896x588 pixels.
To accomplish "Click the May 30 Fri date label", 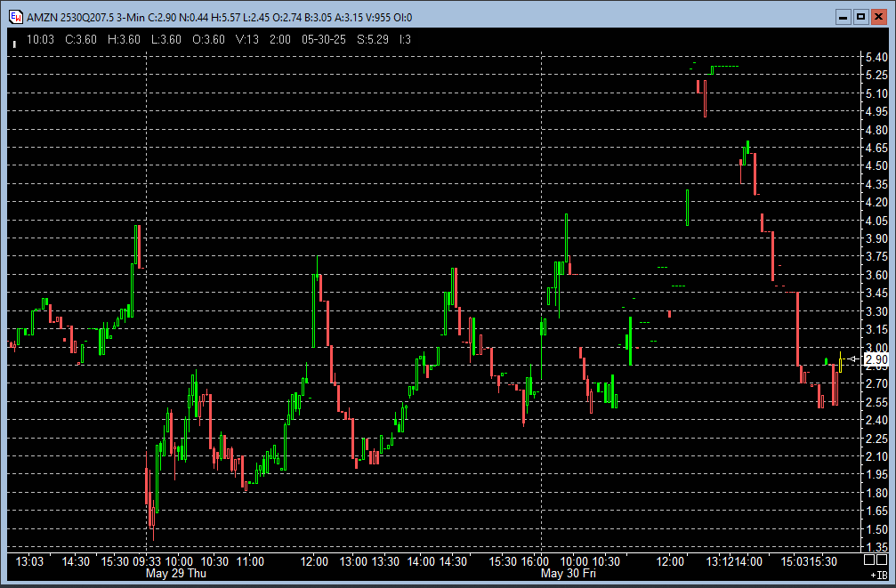I will point(569,573).
